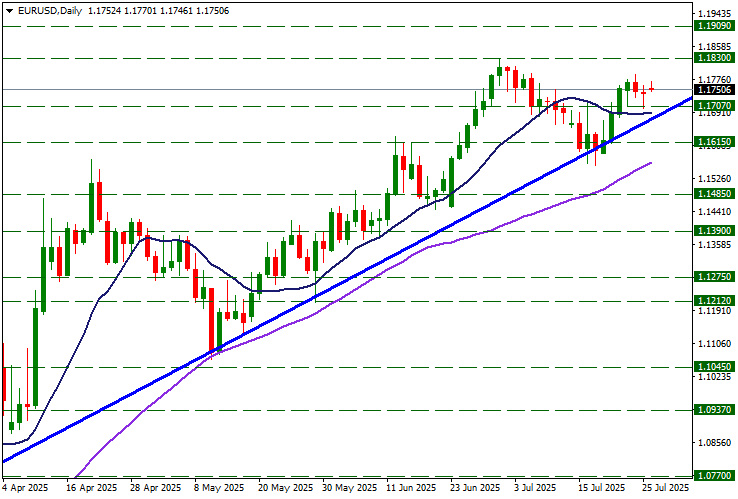This screenshot has height=499, width=738.
Task: Select the 1.16150 price level label
Action: [714, 142]
